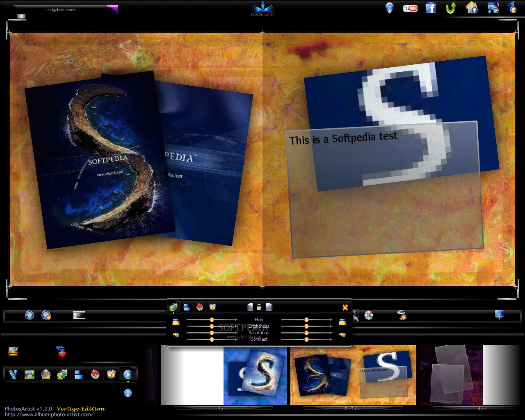Toggle the padlock between the page icons
This screenshot has width=525, height=420.
pos(259,307)
